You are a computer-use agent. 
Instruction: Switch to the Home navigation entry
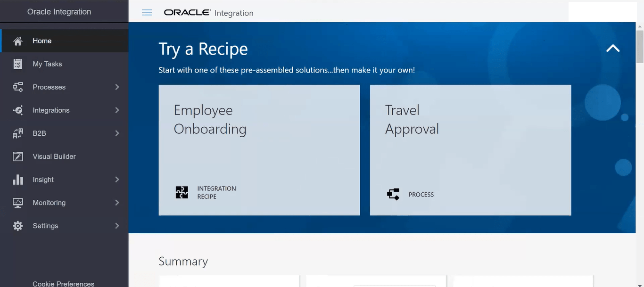point(42,41)
